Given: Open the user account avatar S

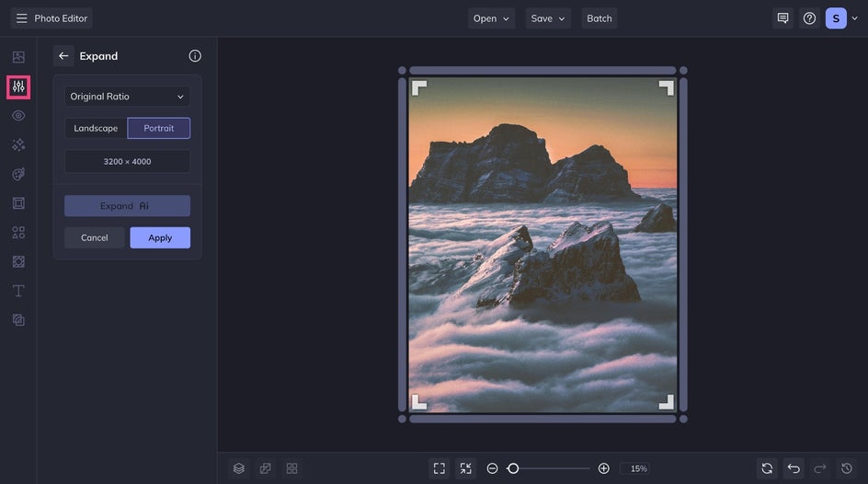Looking at the screenshot, I should [836, 18].
